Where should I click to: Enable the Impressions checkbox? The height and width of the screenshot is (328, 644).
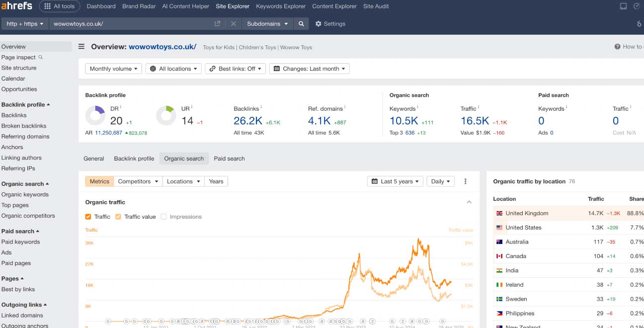(163, 217)
